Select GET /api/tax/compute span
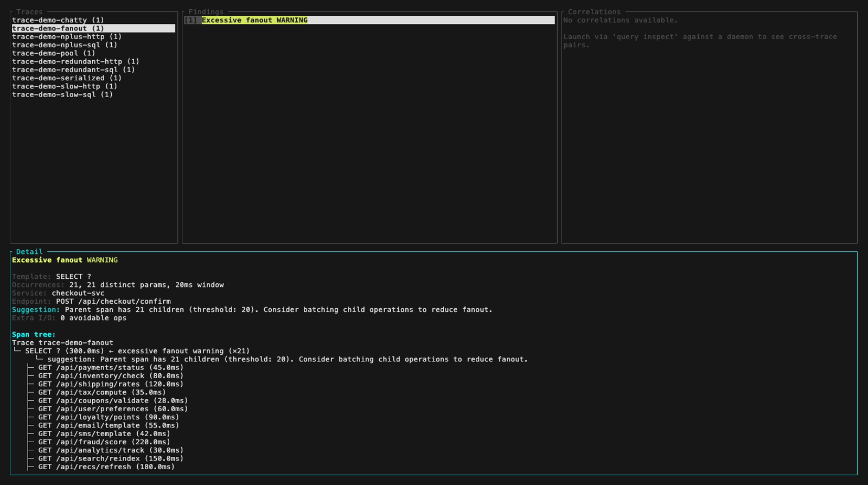The height and width of the screenshot is (485, 868). [x=102, y=392]
